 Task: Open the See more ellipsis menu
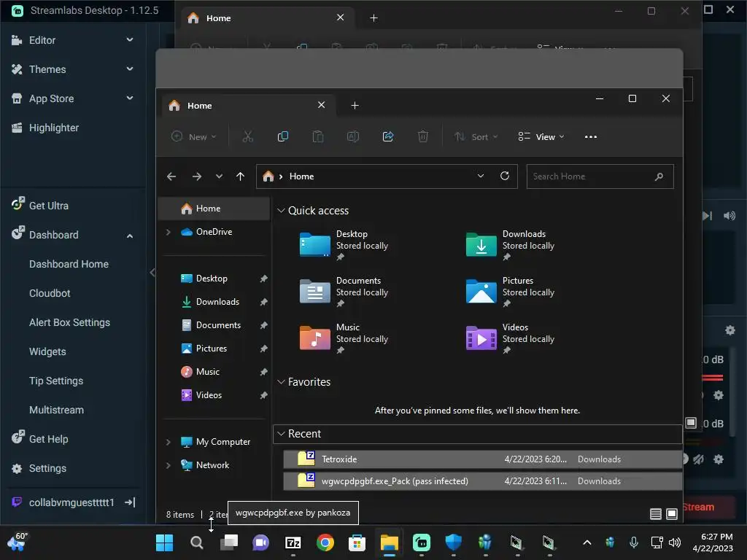(x=591, y=136)
